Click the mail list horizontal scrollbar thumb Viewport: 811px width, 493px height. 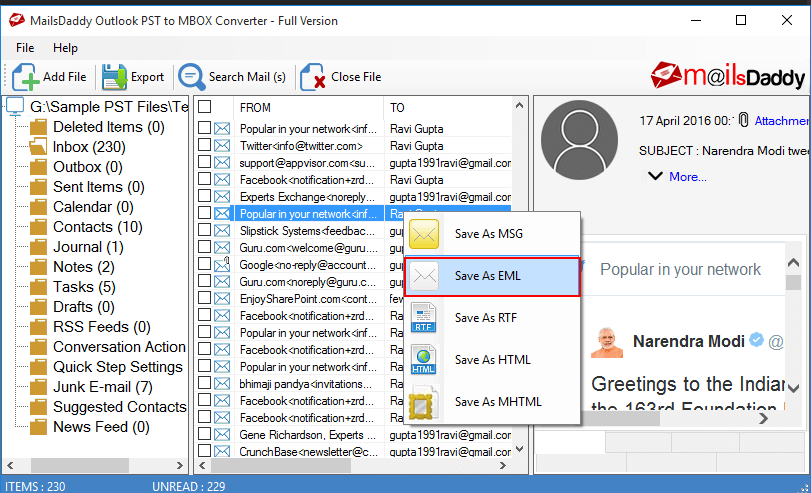[x=281, y=466]
